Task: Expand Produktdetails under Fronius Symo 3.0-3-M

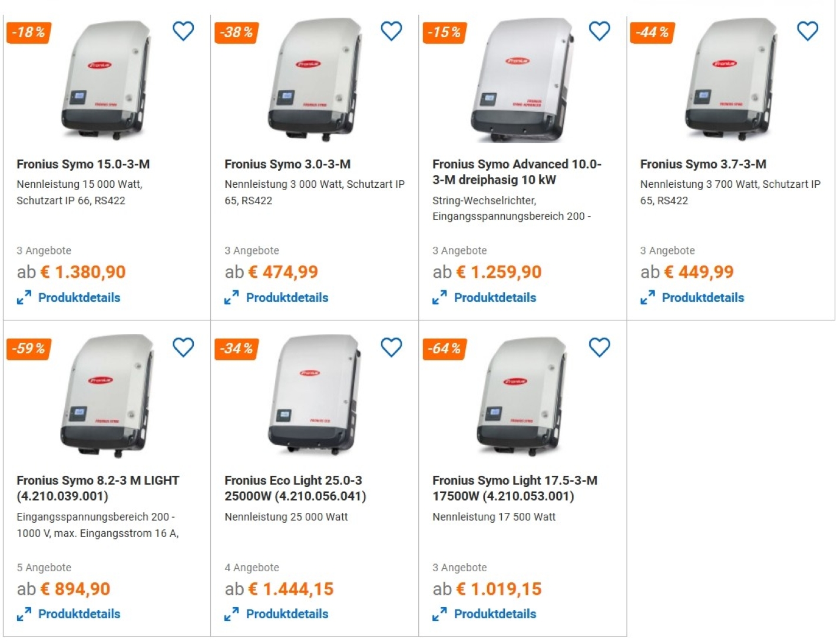Action: pyautogui.click(x=287, y=298)
